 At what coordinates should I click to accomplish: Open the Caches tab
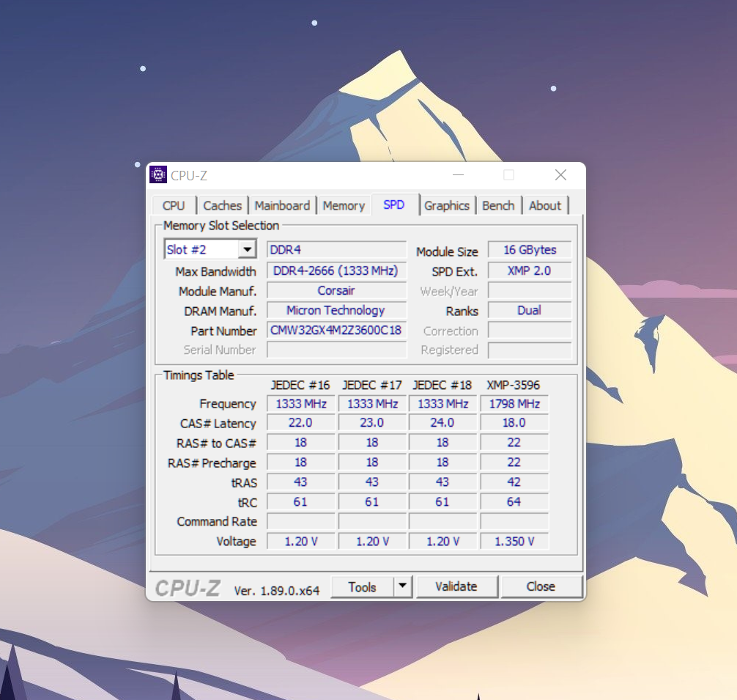coord(222,205)
